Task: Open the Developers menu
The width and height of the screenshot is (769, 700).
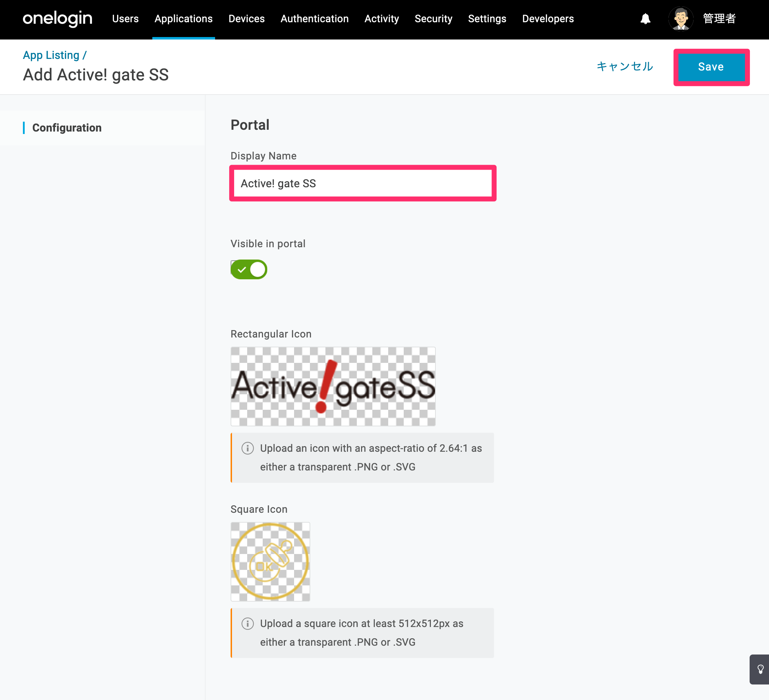Action: pos(548,19)
